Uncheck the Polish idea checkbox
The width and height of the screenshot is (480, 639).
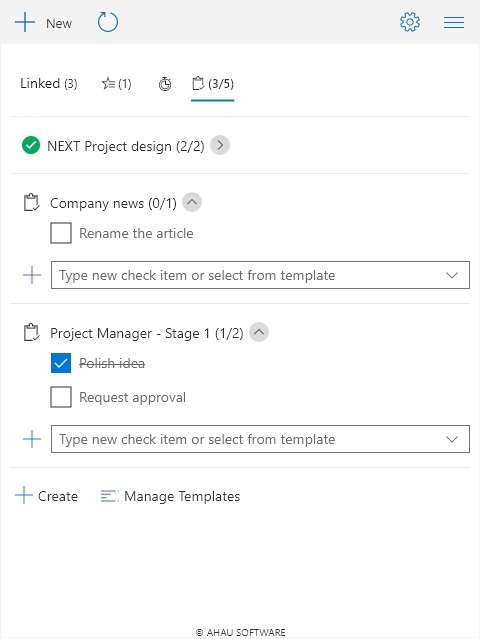(x=61, y=363)
